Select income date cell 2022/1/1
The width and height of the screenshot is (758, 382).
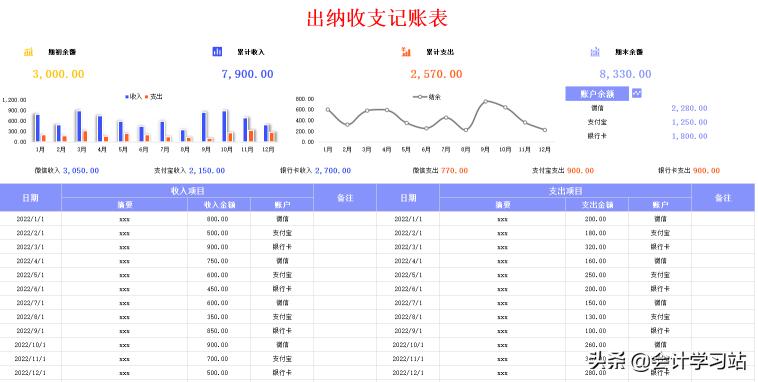point(30,219)
